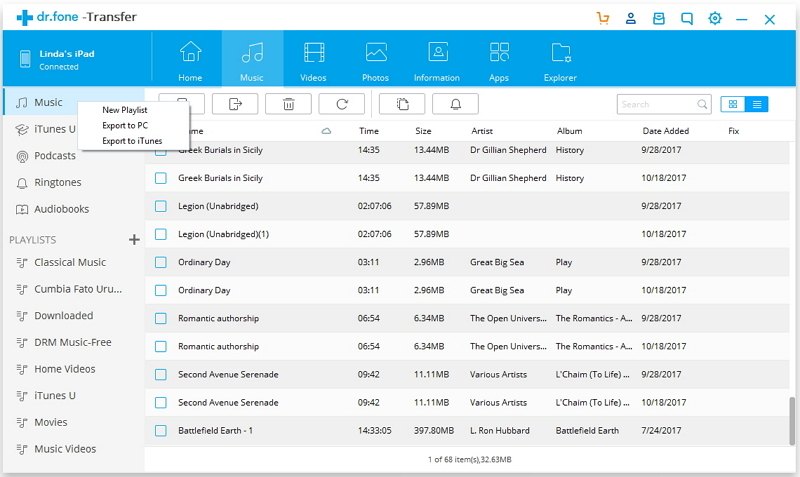Click the Refresh toolbar button
The height and width of the screenshot is (477, 800).
coord(342,104)
